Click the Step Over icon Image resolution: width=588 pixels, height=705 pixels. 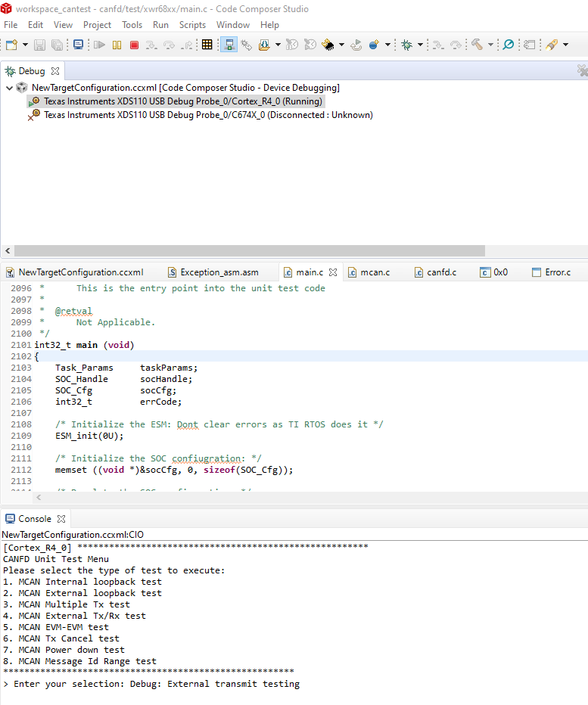(x=170, y=45)
